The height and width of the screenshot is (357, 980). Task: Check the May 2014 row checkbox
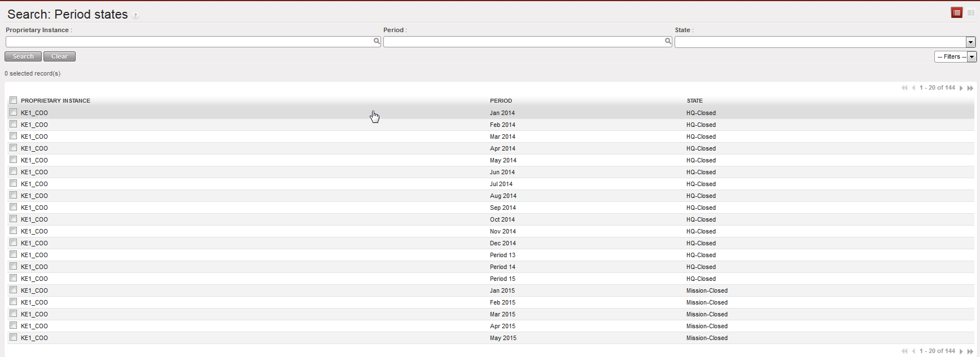click(13, 160)
